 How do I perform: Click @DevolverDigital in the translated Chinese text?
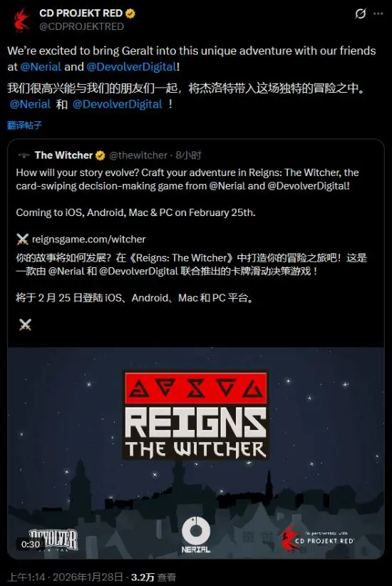click(118, 104)
